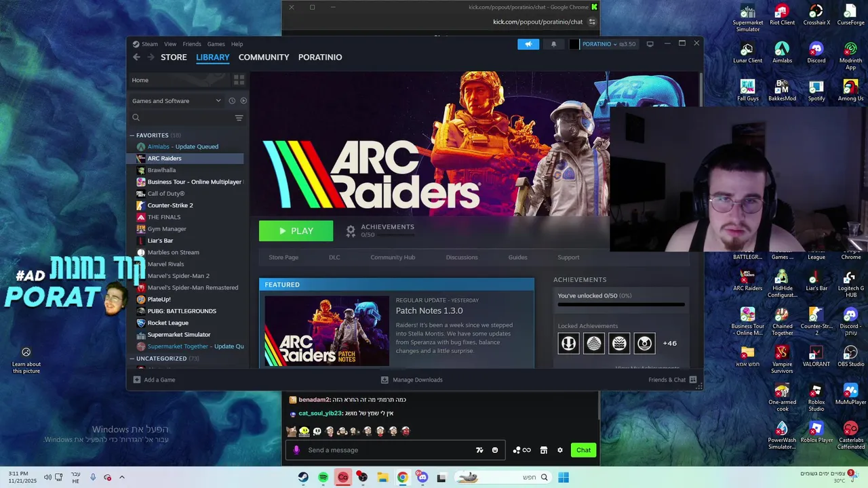This screenshot has height=488, width=868.
Task: Open the Help menu in Steam
Action: 237,44
